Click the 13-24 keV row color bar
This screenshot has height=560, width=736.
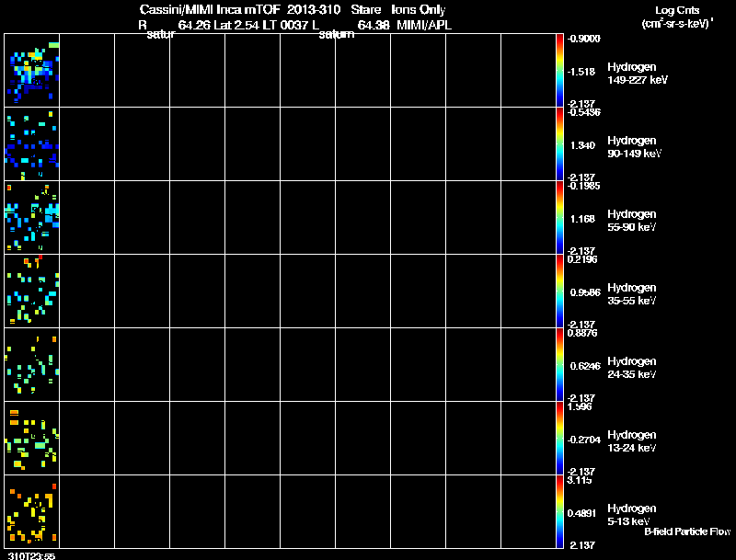559,439
